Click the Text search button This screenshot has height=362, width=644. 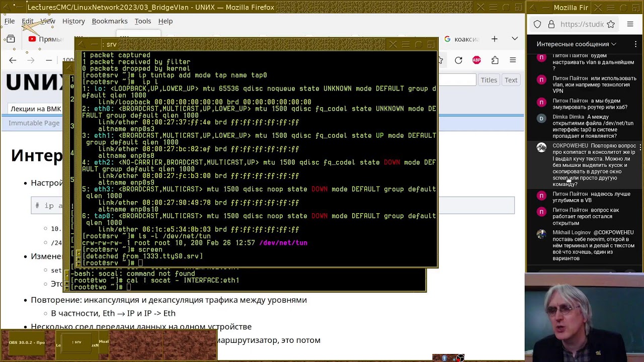pos(511,80)
